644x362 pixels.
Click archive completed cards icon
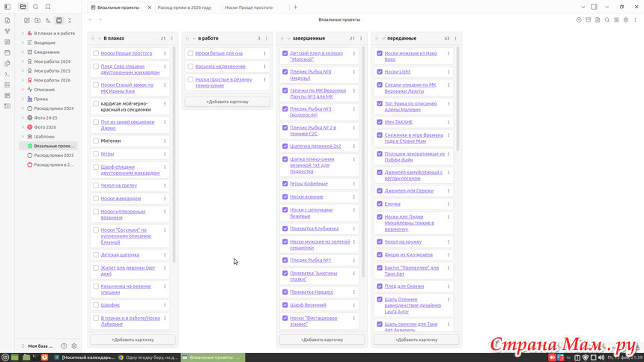tap(588, 19)
